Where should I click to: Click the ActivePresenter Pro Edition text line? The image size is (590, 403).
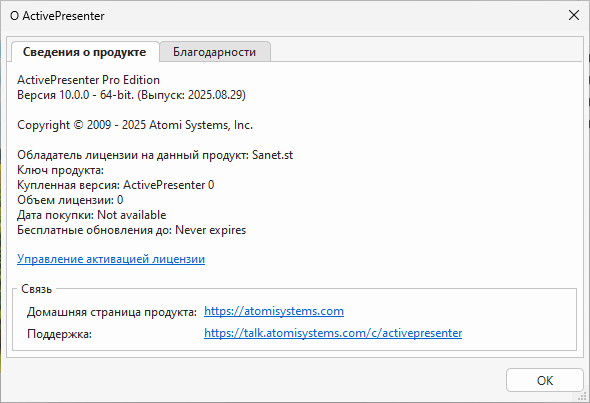point(88,80)
